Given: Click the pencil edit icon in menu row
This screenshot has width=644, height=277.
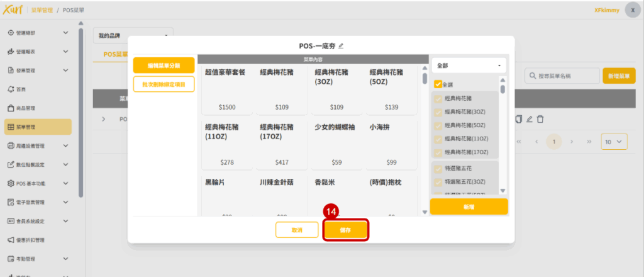Looking at the screenshot, I should click(x=530, y=119).
